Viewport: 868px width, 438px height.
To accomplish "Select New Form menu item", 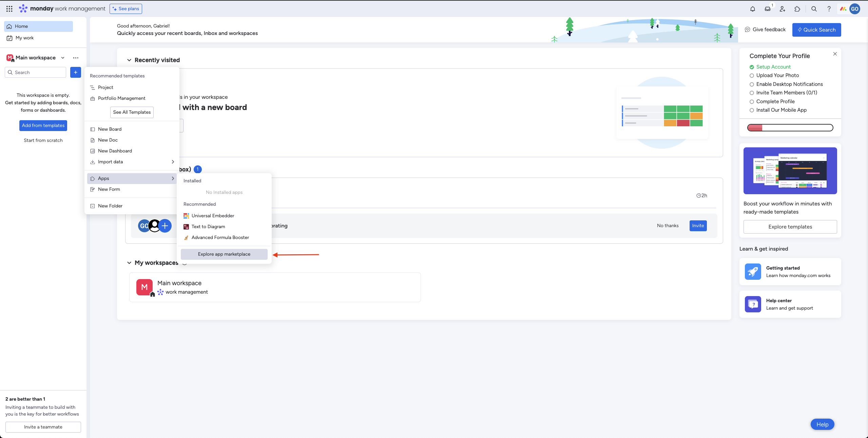I will pos(132,189).
